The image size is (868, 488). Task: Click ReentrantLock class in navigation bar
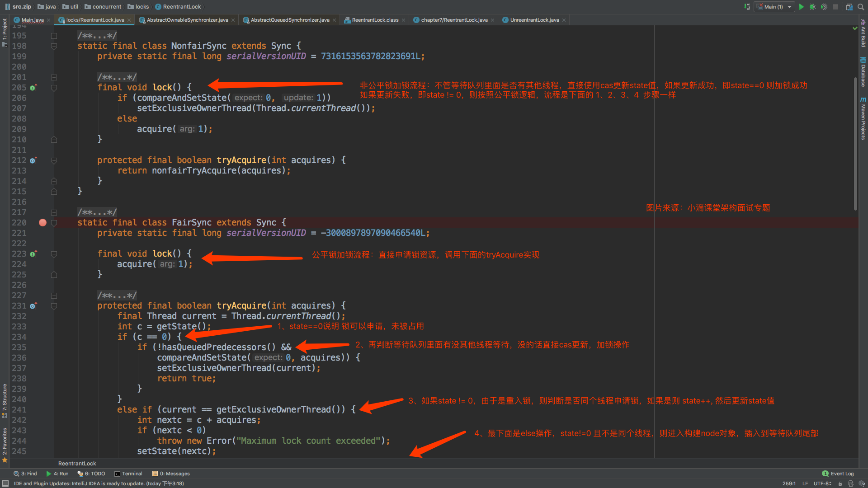[x=178, y=7]
